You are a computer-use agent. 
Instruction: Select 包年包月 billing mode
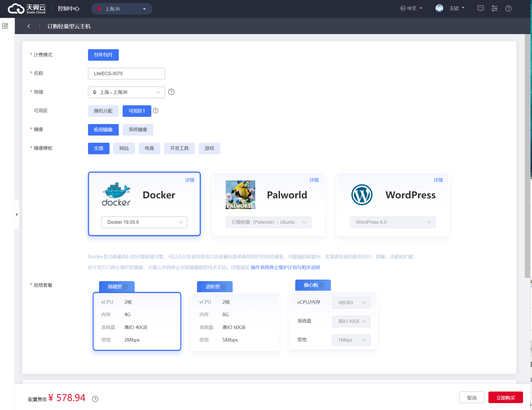(103, 55)
